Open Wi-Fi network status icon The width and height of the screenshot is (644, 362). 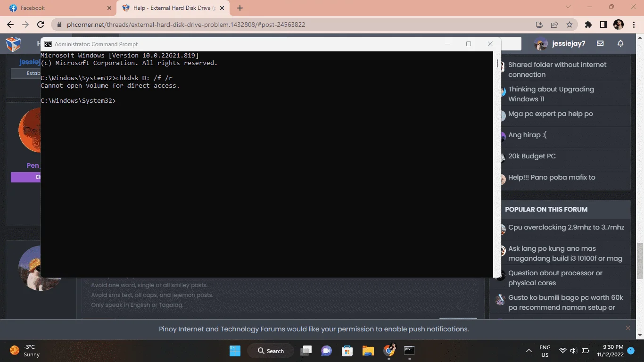[x=562, y=351]
